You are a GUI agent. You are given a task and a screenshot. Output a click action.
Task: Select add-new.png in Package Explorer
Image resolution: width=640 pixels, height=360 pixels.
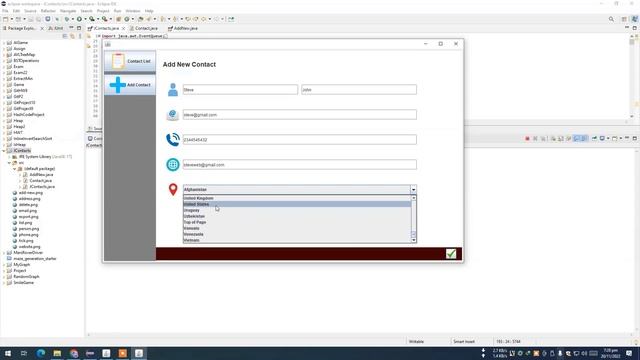point(30,193)
